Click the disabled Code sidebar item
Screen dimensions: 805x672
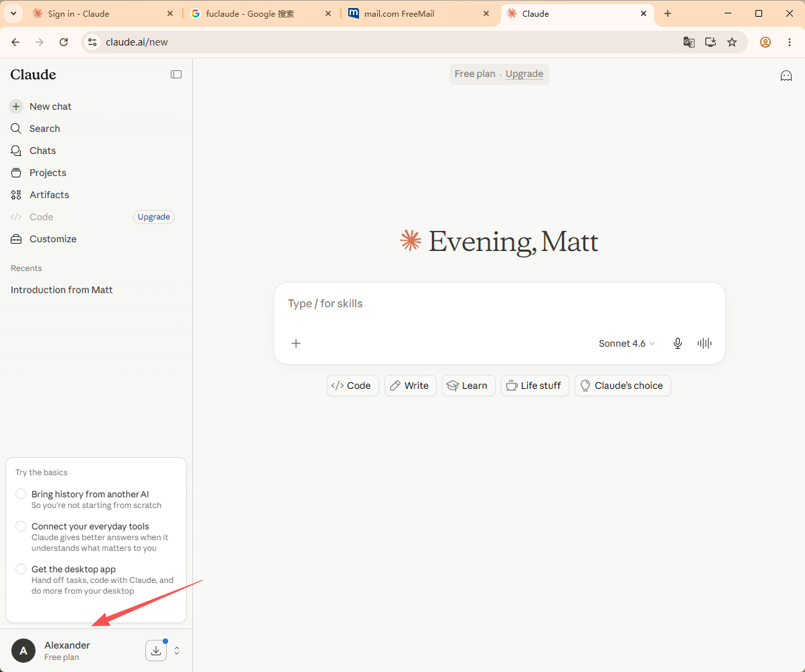tap(32, 217)
